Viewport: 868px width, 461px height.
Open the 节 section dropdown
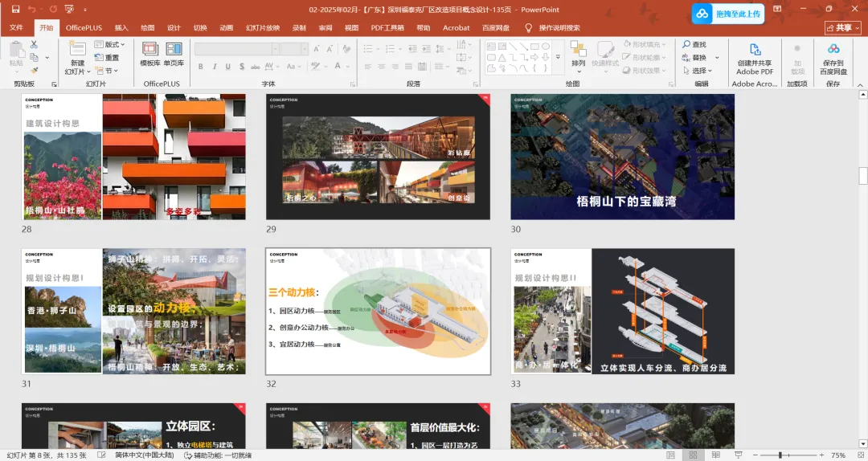click(x=107, y=71)
